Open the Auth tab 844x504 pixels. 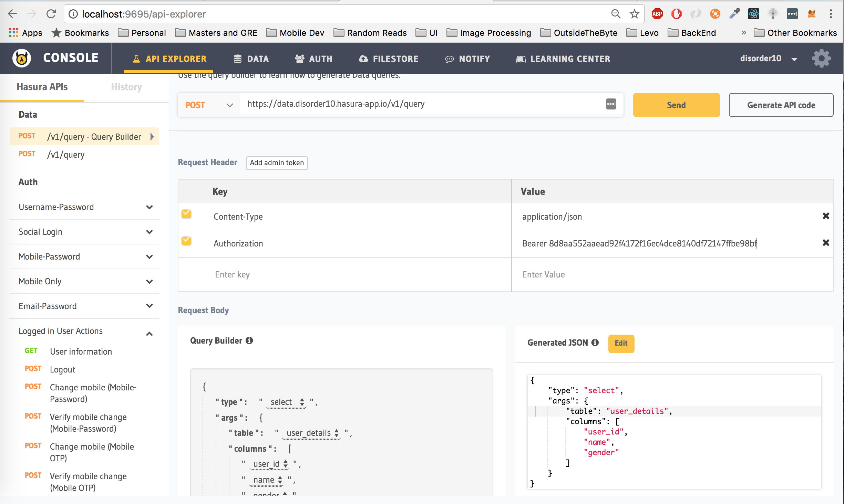(313, 59)
